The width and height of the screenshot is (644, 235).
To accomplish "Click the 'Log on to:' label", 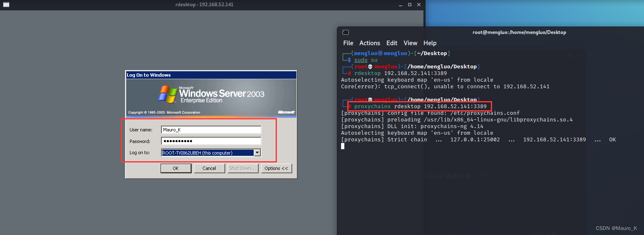I will coord(139,153).
